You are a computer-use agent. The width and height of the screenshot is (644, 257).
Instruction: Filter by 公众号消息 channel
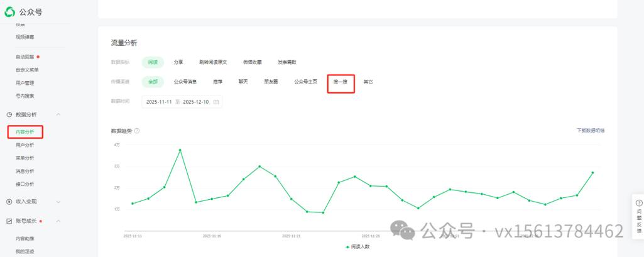tap(185, 82)
